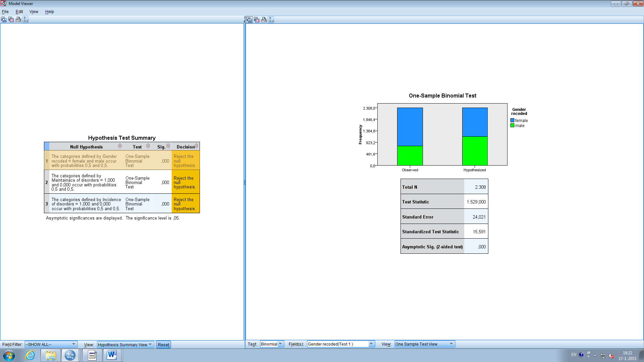Sort by Sig. column arrows
This screenshot has height=362, width=644.
168,146
